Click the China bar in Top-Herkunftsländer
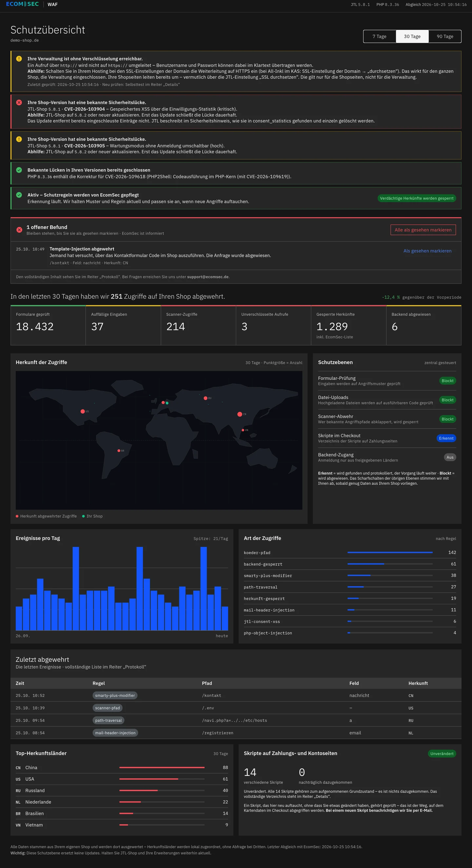This screenshot has width=472, height=868. 162,768
